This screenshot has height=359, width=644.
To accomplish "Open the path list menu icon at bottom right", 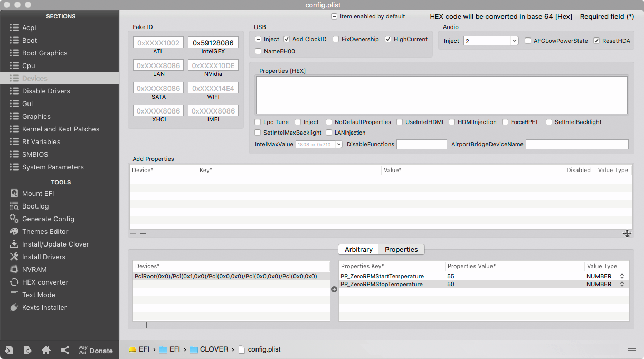I will pyautogui.click(x=632, y=349).
